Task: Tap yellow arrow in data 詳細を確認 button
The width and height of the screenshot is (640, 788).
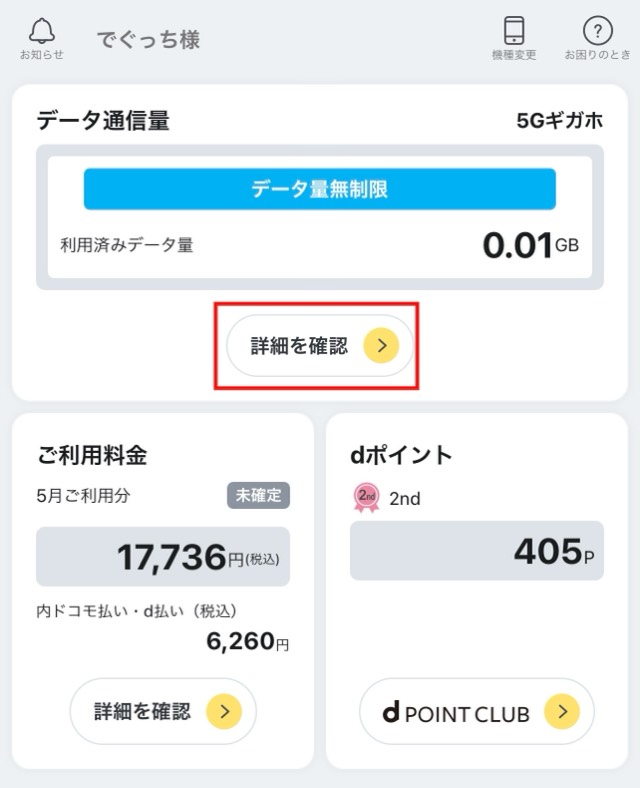Action: coord(381,345)
